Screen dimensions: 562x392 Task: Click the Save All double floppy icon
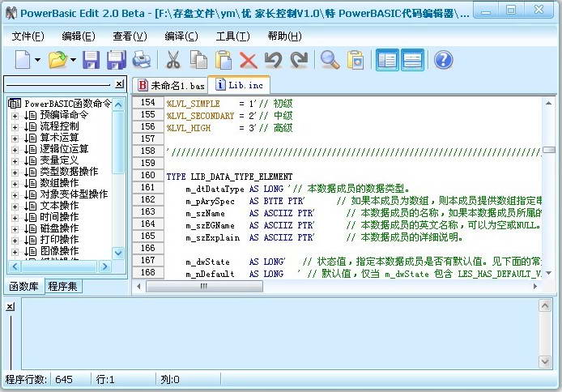tap(117, 60)
